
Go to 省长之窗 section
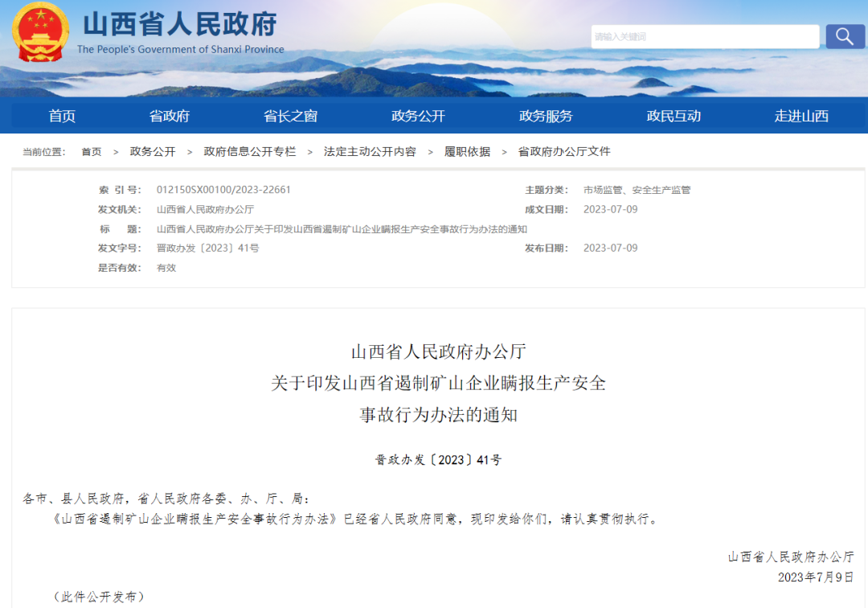290,116
